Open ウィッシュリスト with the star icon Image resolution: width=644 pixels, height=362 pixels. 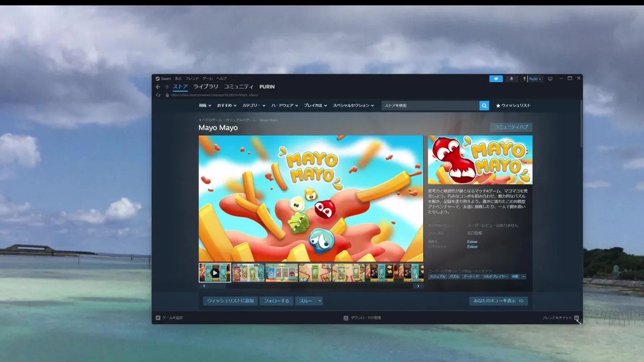pyautogui.click(x=513, y=106)
